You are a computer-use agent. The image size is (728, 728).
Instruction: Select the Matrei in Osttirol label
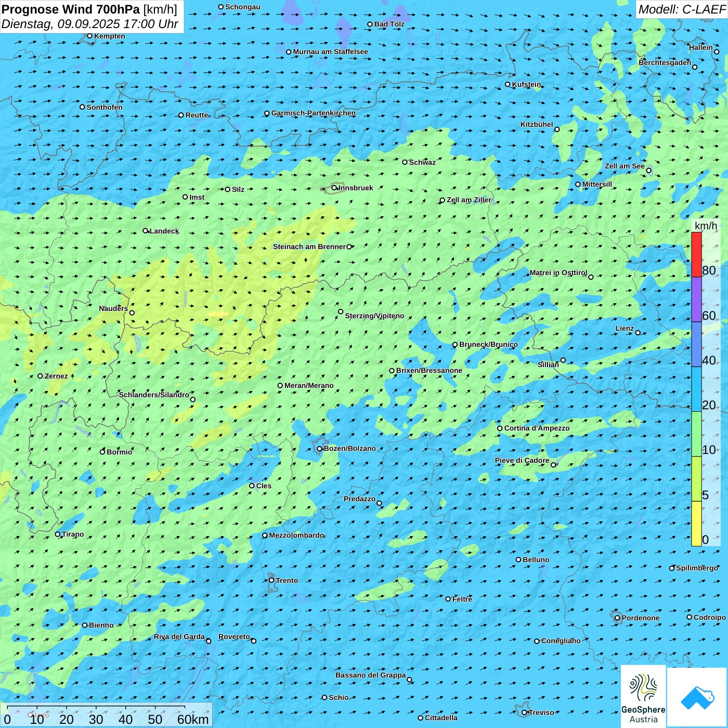tap(558, 272)
